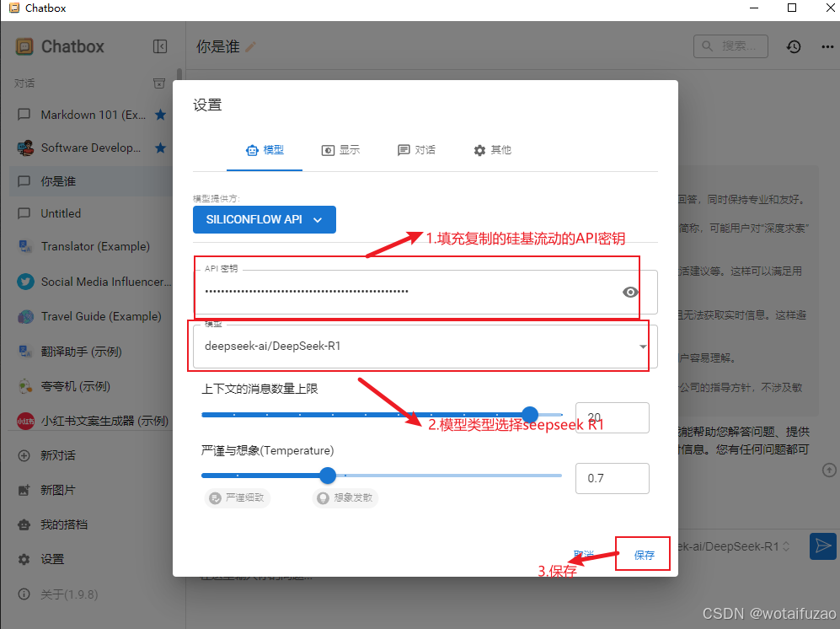Switch to the 显示 settings tab
Image resolution: width=840 pixels, height=629 pixels.
(x=340, y=150)
